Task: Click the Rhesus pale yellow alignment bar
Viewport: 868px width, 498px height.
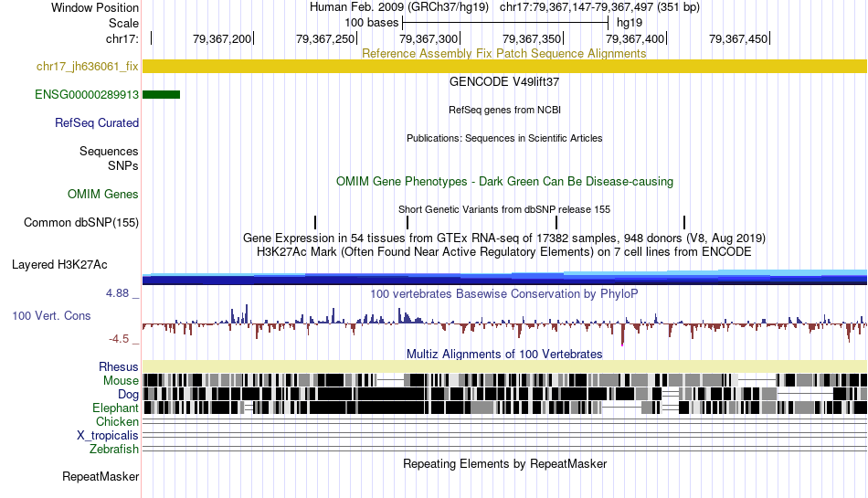Action: tap(504, 366)
